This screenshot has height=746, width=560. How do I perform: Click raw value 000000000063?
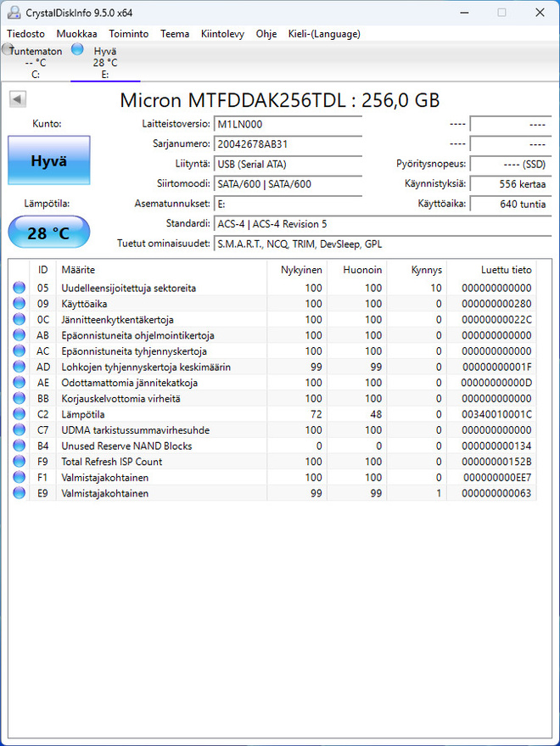tap(496, 493)
